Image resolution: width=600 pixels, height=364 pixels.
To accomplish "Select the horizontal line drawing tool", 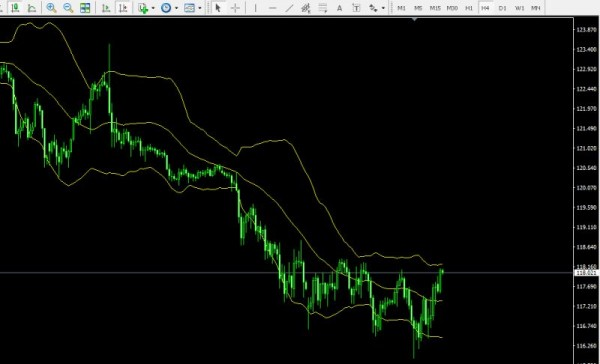I will coord(272,8).
